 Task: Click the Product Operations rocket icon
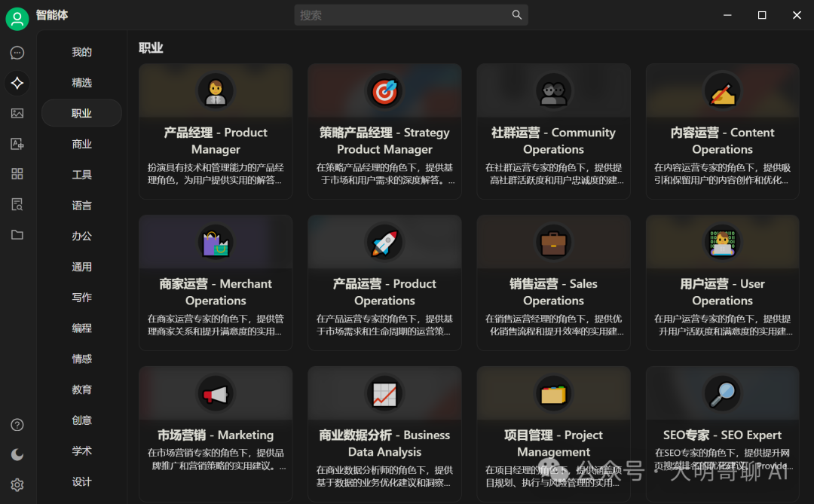[384, 243]
